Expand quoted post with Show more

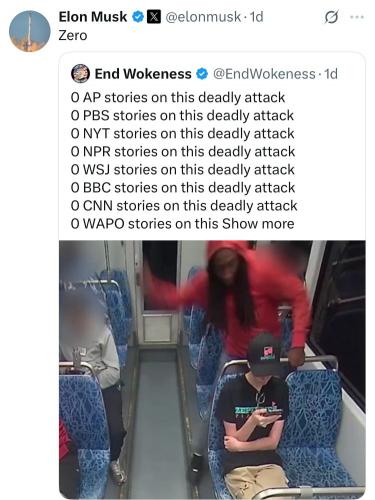258,224
